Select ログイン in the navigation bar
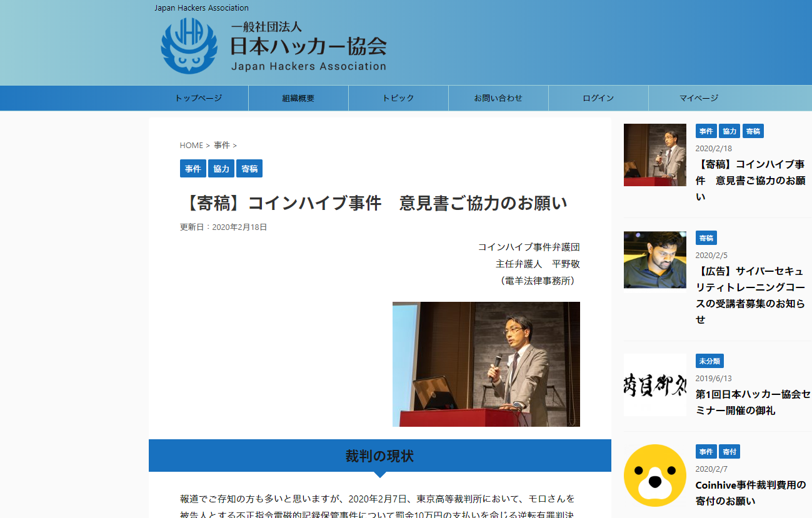 tap(598, 98)
